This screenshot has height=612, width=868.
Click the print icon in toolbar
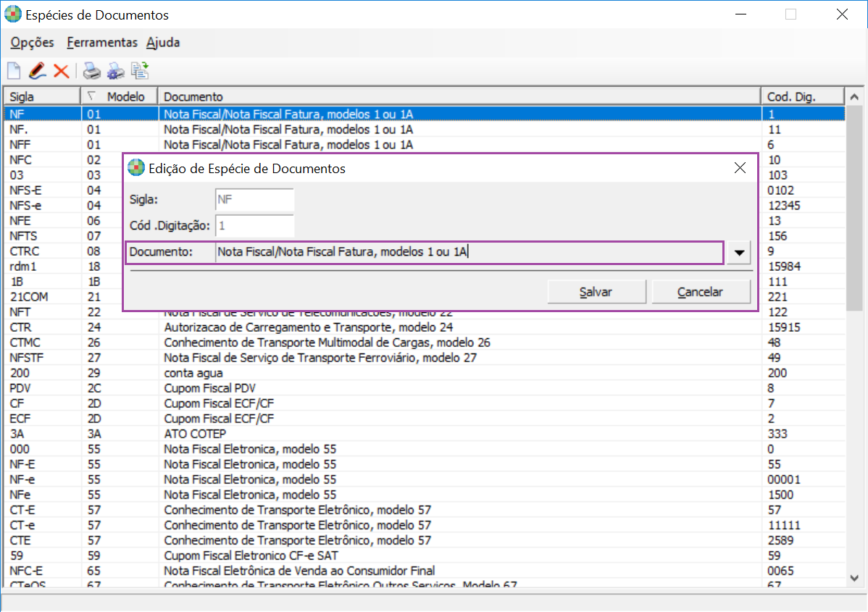91,71
